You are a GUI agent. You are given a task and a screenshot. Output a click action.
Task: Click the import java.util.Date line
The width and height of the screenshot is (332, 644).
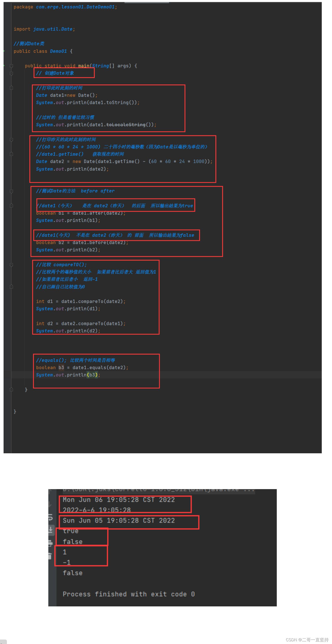click(44, 29)
